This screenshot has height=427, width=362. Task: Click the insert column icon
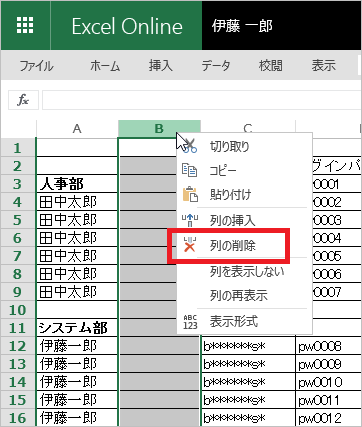tap(190, 220)
